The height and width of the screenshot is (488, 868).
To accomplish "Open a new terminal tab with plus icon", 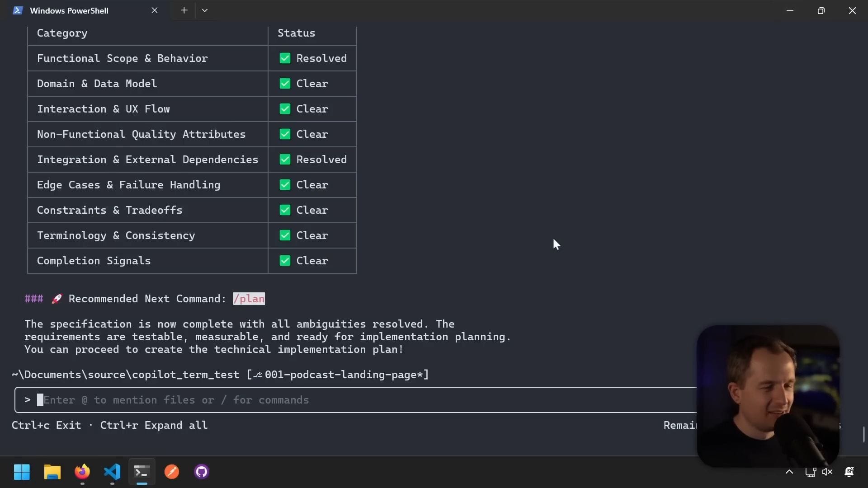I will click(x=184, y=10).
